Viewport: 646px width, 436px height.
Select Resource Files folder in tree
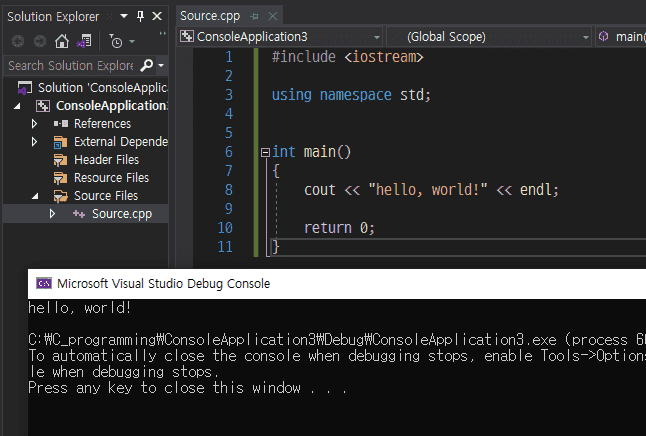pyautogui.click(x=111, y=177)
